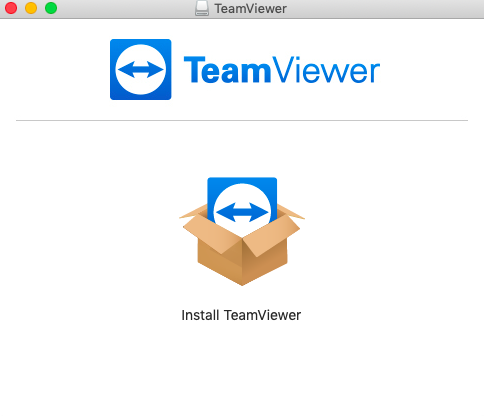This screenshot has height=416, width=484.
Task: Click the light "Viewer" part of the wordmark
Action: click(x=326, y=70)
